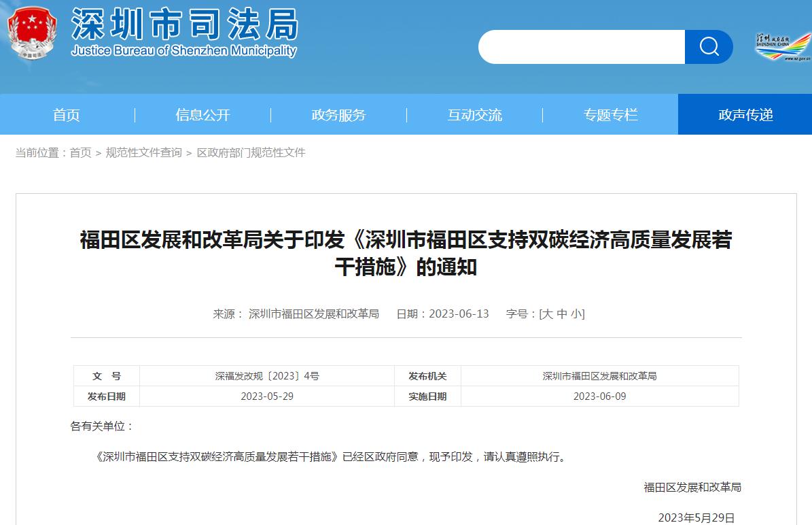Click the document number 深福发改规〔2023〕4号
The height and width of the screenshot is (525, 812).
coord(266,376)
